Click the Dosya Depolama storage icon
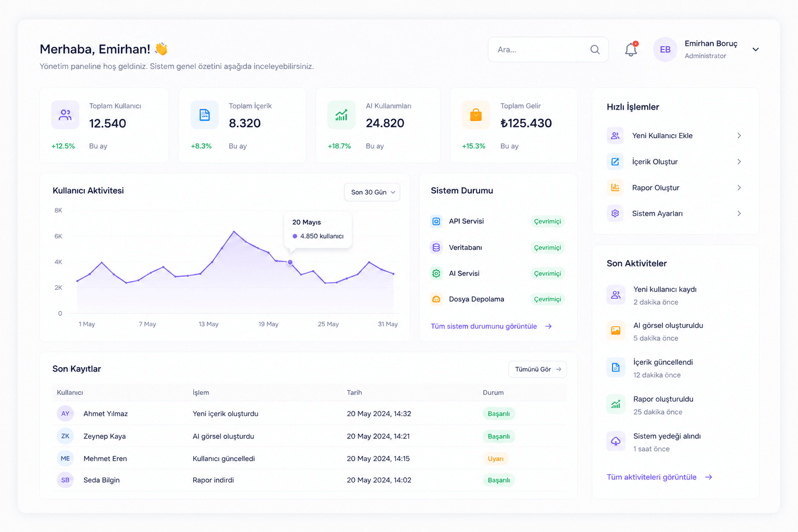Screen dimensions: 798x532 436,299
